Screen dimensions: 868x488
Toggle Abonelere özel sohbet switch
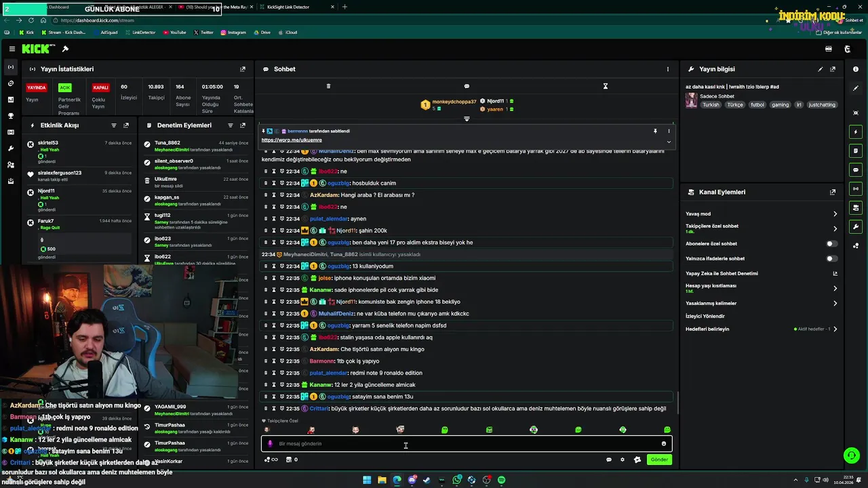pos(831,243)
